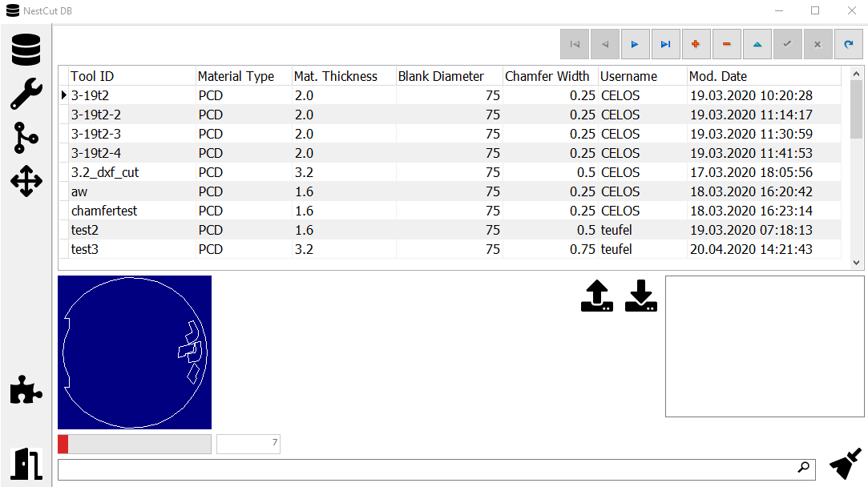868x487 pixels.
Task: Click the NestCut DB title bar icon
Action: (x=12, y=10)
